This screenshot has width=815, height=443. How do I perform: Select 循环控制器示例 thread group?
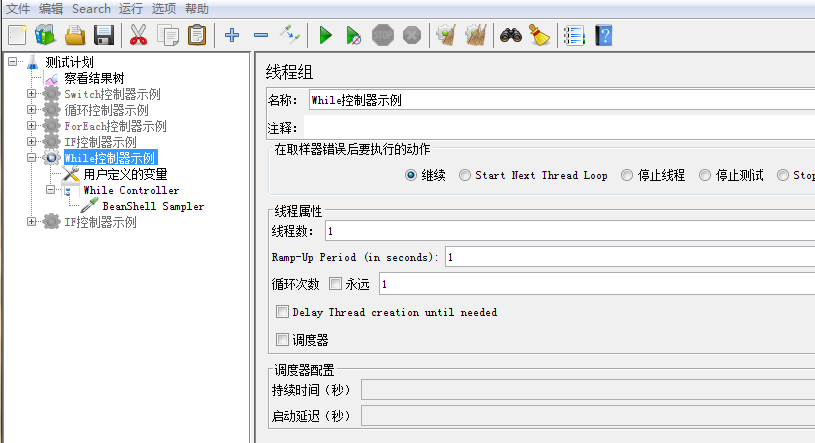106,110
